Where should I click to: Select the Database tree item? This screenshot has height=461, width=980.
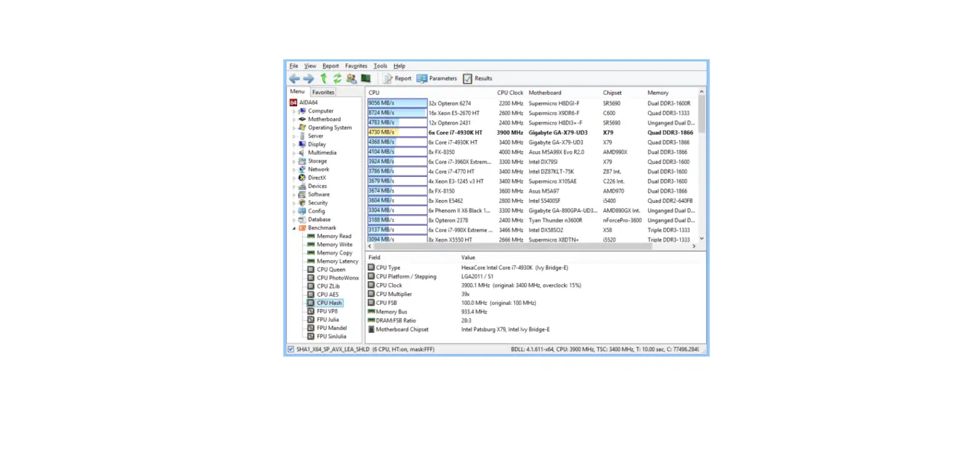pyautogui.click(x=319, y=219)
